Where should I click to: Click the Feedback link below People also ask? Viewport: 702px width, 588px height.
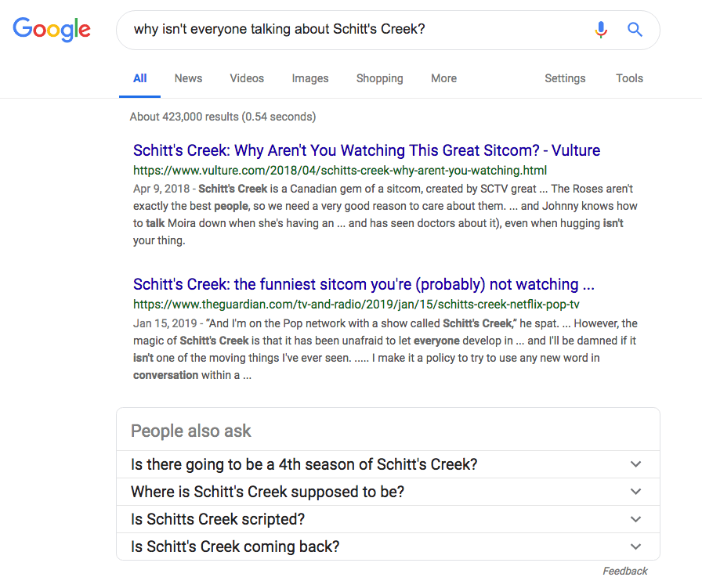point(625,571)
